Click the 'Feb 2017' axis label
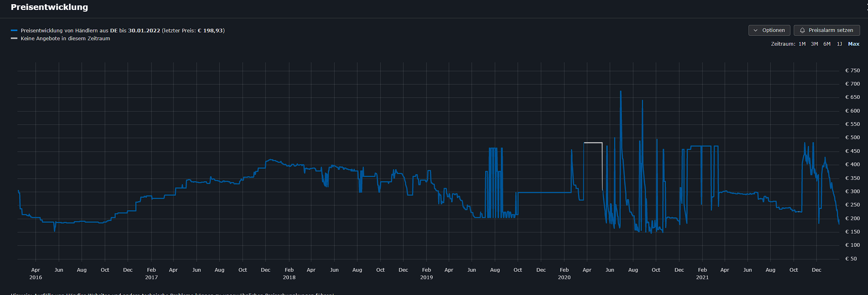 point(151,273)
